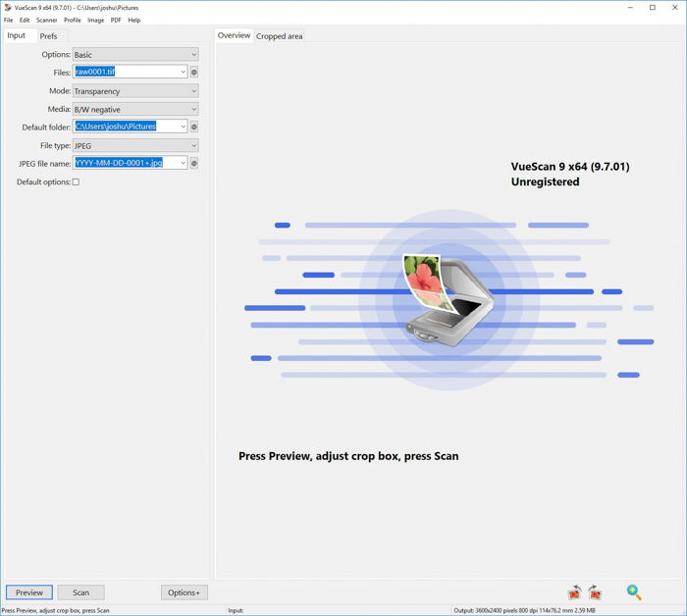
Task: Click the Files text field raw0001.tif
Action: coord(127,72)
